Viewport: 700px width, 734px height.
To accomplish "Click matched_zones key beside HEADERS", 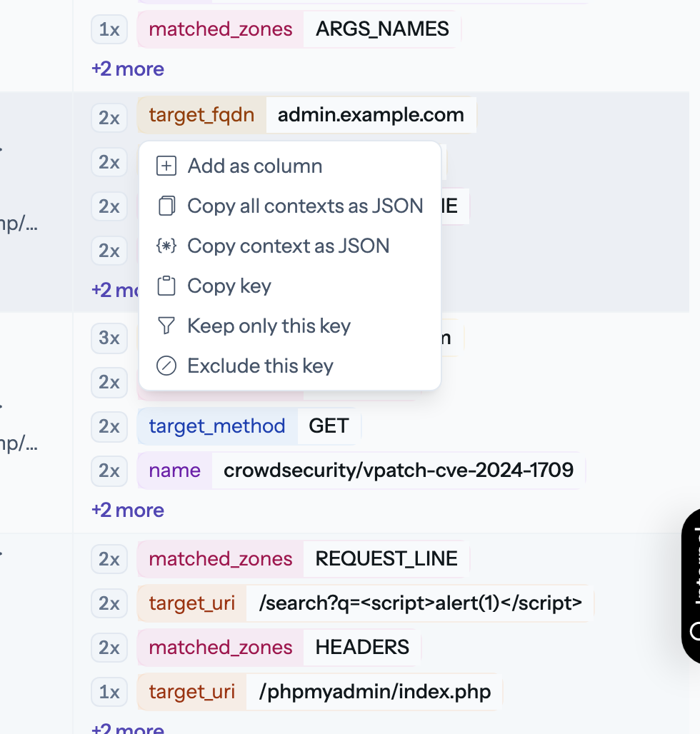I will [221, 648].
